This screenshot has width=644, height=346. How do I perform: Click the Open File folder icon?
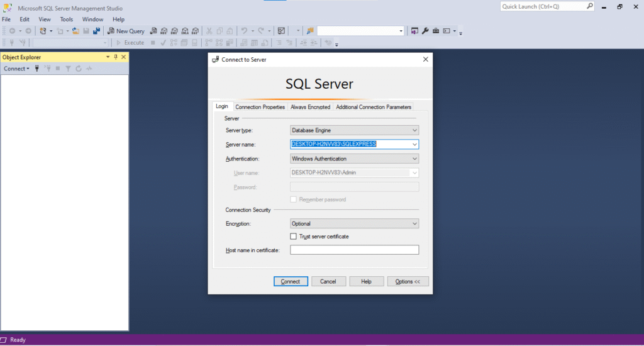75,31
